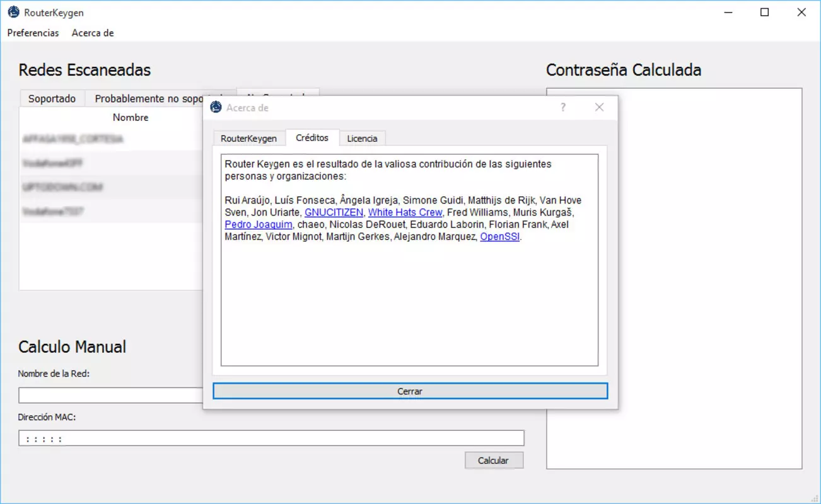Viewport: 821px width, 504px height.
Task: Open the White Hats Crew link
Action: coord(405,212)
